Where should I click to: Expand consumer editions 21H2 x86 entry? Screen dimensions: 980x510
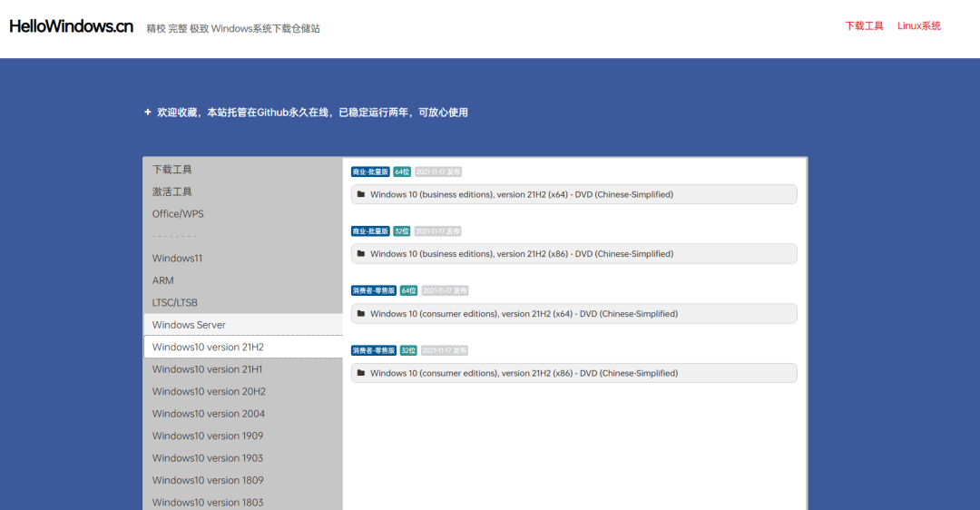point(573,373)
